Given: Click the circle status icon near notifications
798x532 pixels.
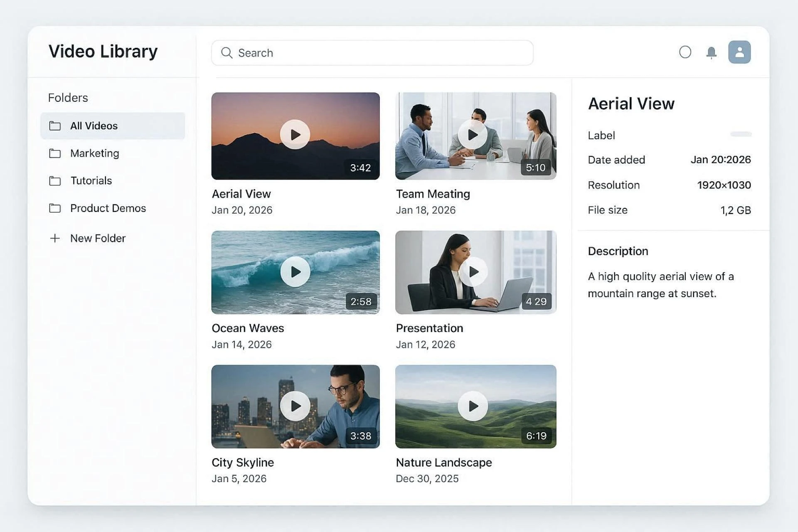Looking at the screenshot, I should point(685,52).
